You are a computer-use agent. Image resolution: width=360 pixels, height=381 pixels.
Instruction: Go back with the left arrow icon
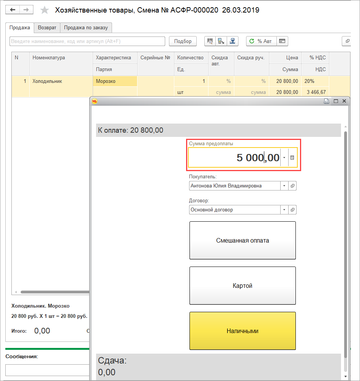[x=13, y=10]
